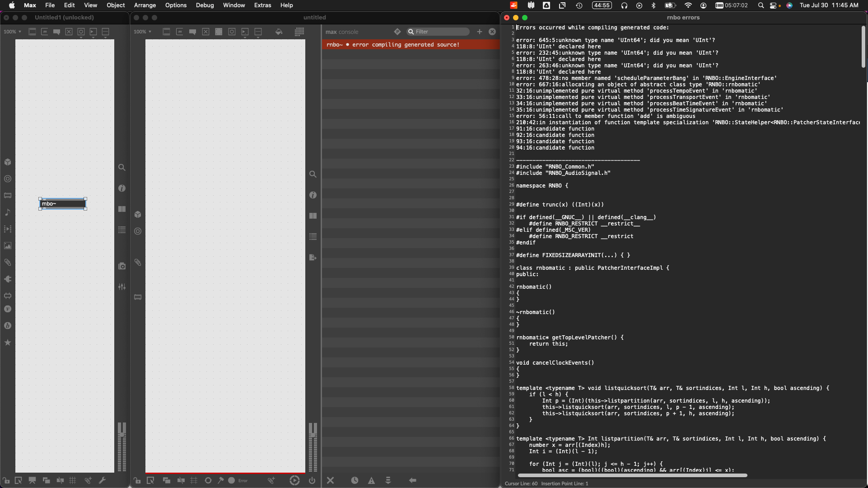Open the object browser cube in the Untitled1 sidebar
Image resolution: width=868 pixels, height=488 pixels.
pyautogui.click(x=8, y=162)
